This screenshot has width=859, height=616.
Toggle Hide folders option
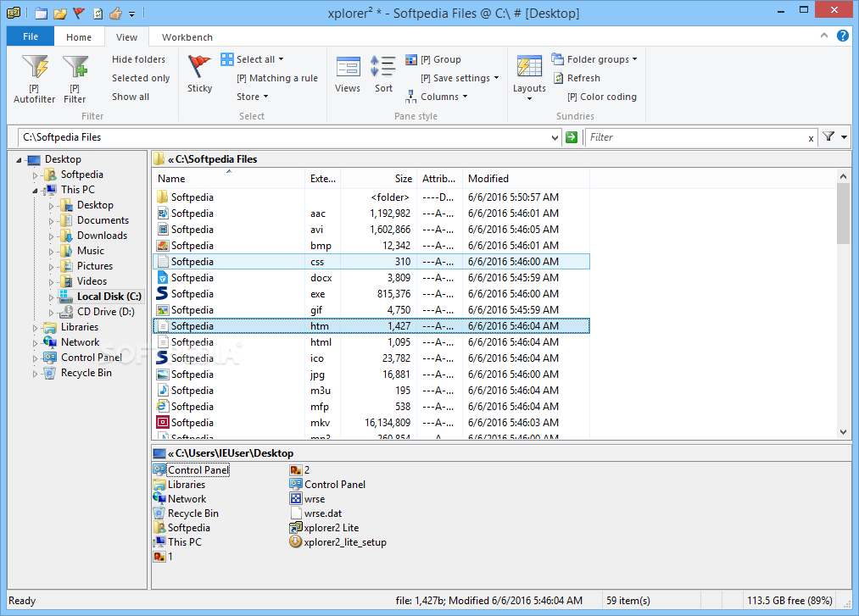pos(138,59)
